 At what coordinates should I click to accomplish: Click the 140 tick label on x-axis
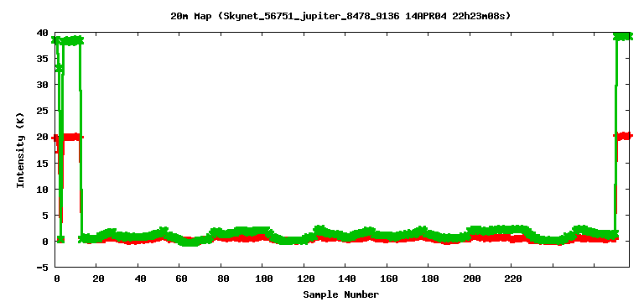347,279
